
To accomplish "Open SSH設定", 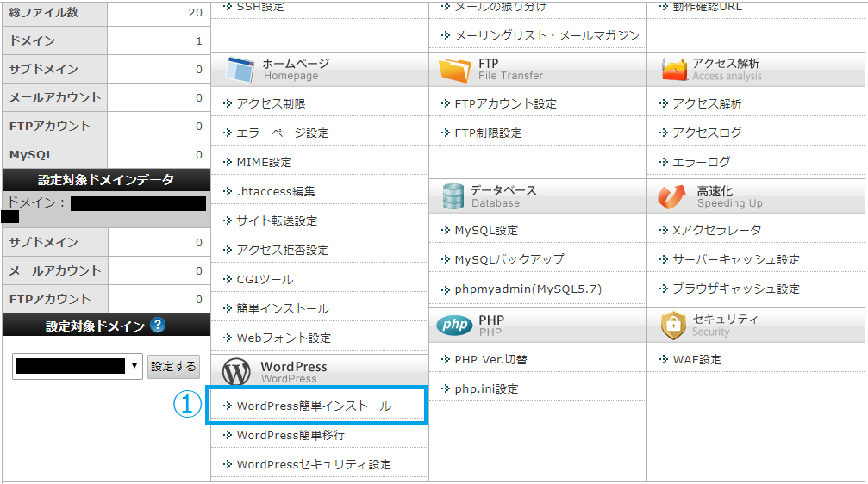I will 260,7.
